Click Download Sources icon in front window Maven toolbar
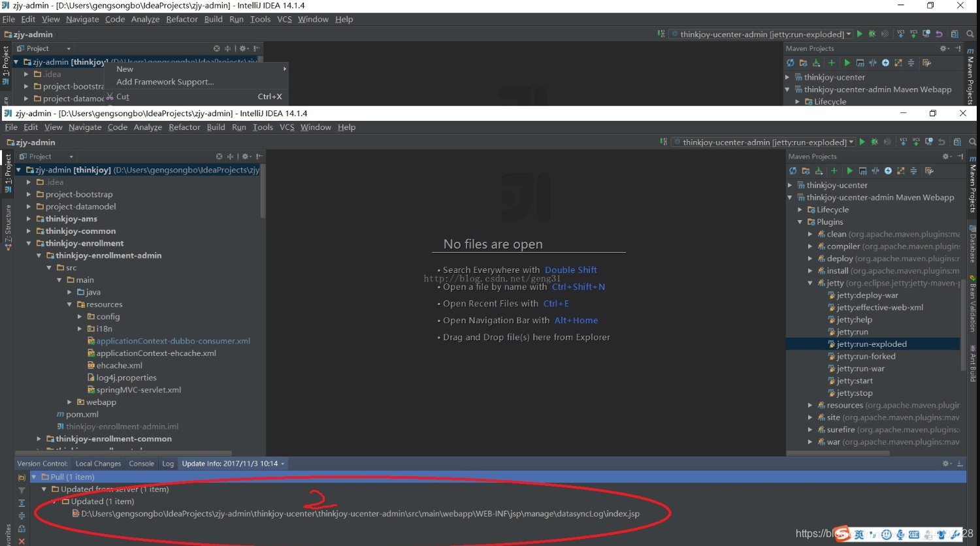The height and width of the screenshot is (546, 980). [819, 171]
